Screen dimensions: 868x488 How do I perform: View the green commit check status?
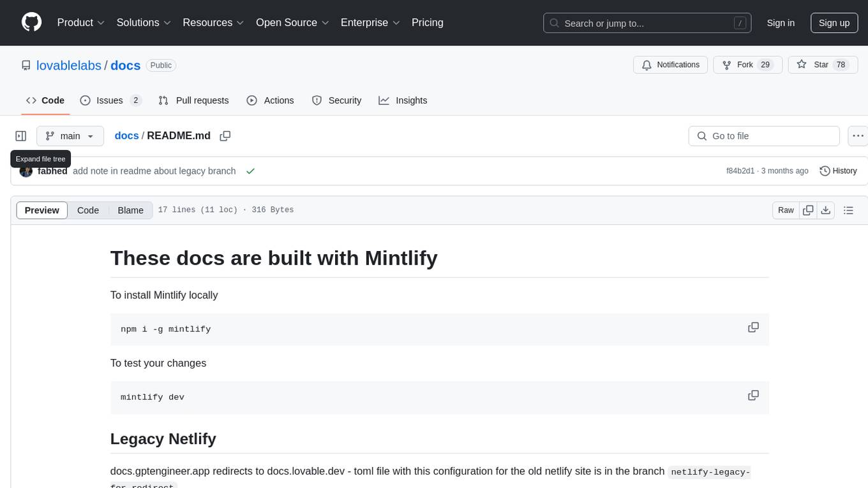[x=250, y=171]
